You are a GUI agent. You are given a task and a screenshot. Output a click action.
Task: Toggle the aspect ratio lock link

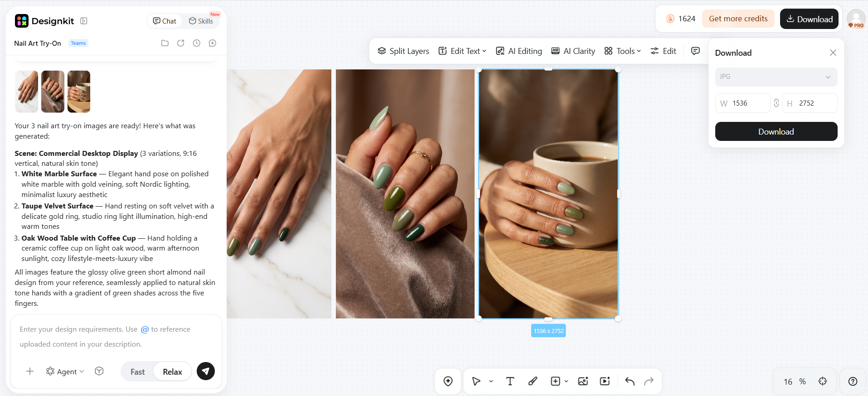tap(776, 103)
